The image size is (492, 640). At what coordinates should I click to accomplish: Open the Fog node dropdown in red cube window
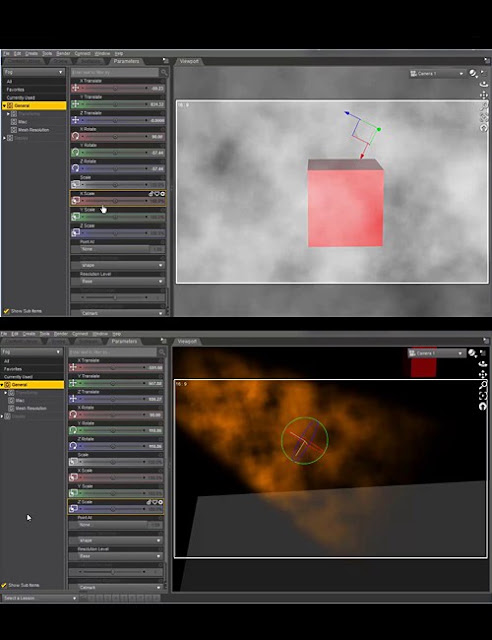pyautogui.click(x=33, y=72)
